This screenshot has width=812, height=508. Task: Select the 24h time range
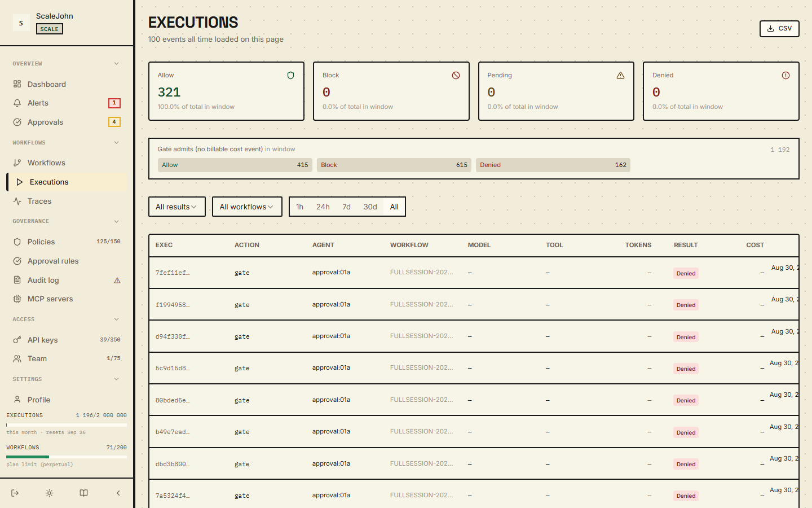[x=323, y=207]
